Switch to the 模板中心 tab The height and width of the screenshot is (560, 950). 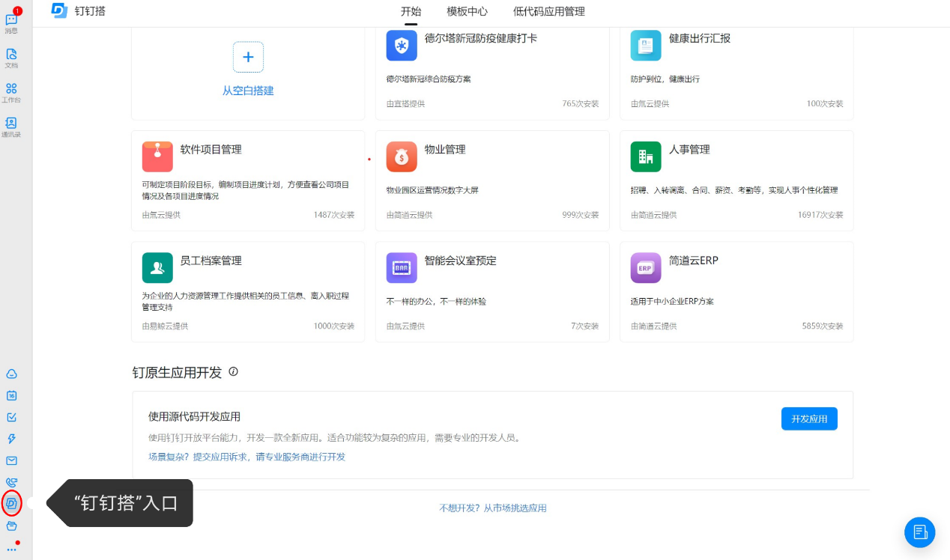(x=467, y=12)
